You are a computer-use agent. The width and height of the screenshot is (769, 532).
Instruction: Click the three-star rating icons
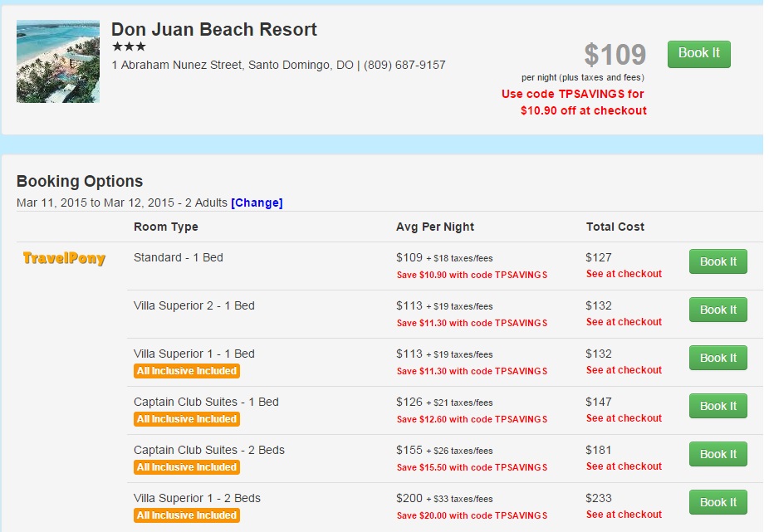[x=129, y=46]
